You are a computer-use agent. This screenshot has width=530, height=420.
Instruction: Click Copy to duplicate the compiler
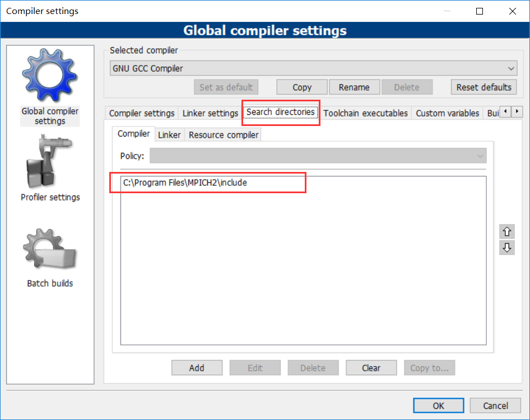tap(301, 87)
